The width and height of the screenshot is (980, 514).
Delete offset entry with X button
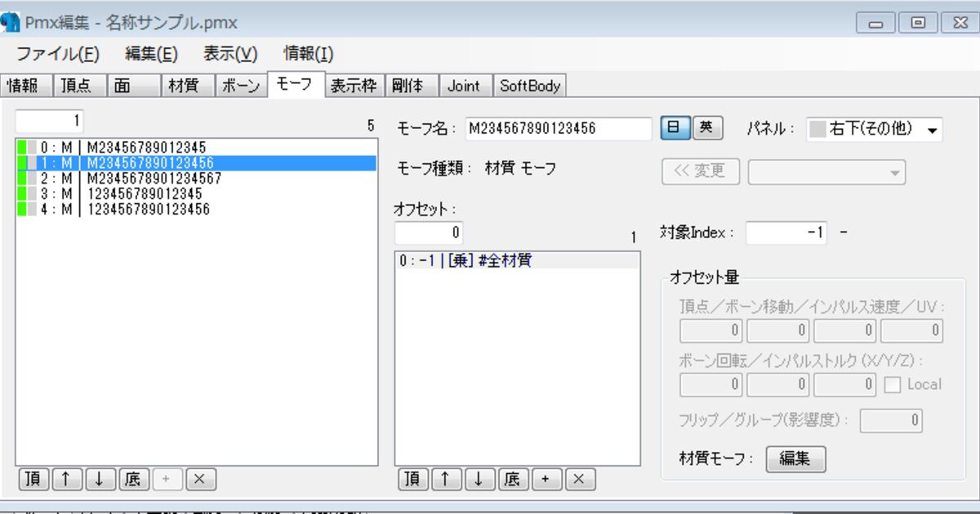pyautogui.click(x=579, y=480)
